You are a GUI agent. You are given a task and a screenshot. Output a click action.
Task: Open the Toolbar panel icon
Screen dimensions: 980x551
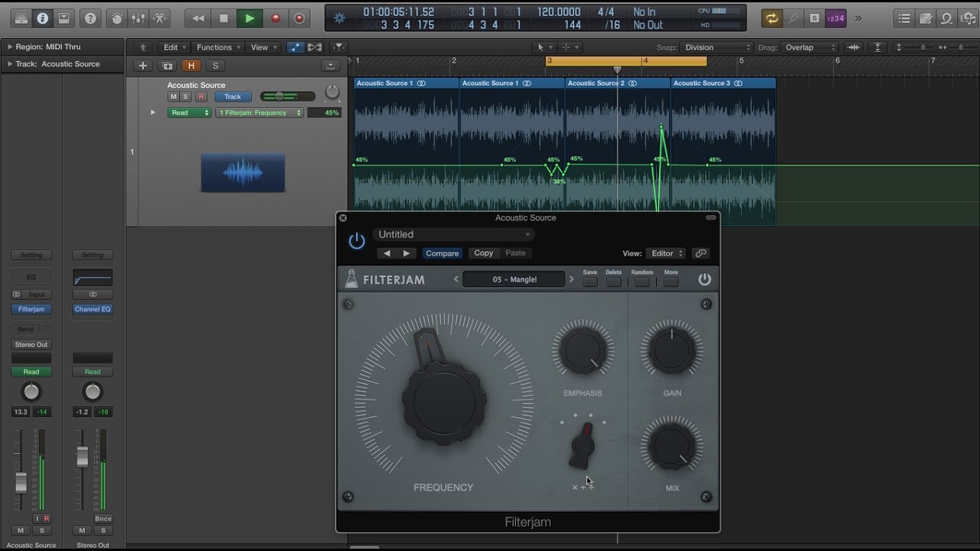64,18
